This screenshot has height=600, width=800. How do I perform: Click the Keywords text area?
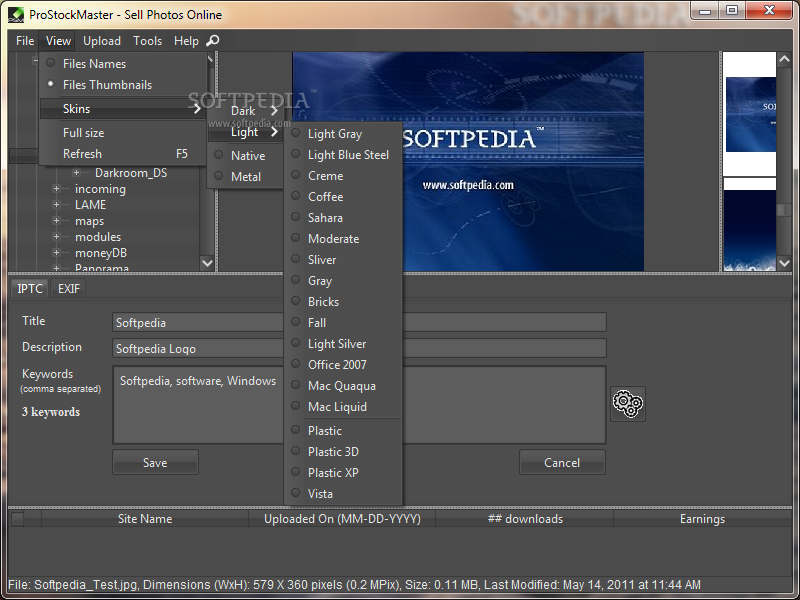(359, 405)
